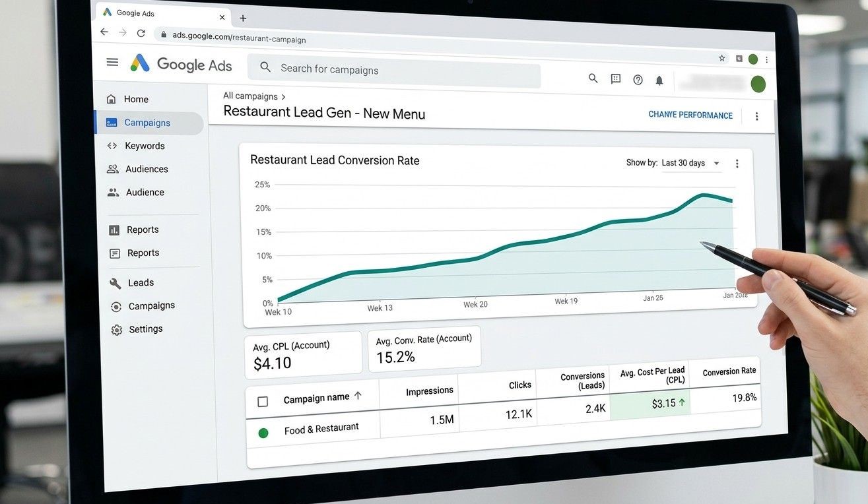Screen dimensions: 868x504
Task: Open the chart card three-dot menu
Action: [x=737, y=164]
